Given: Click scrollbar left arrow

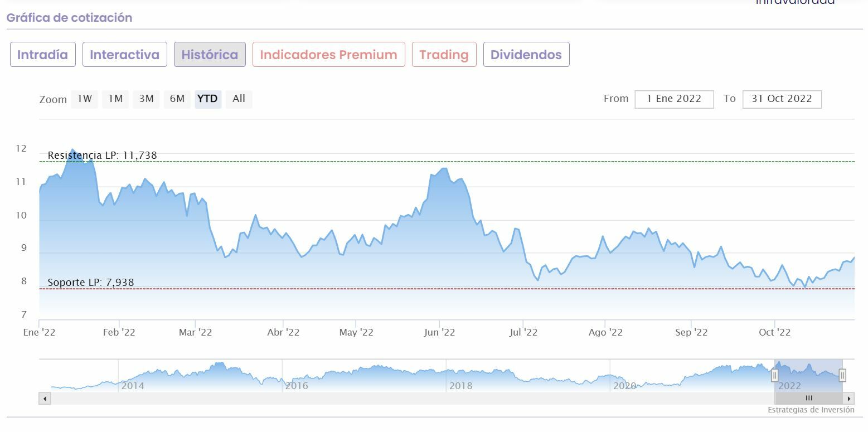Looking at the screenshot, I should pyautogui.click(x=45, y=399).
